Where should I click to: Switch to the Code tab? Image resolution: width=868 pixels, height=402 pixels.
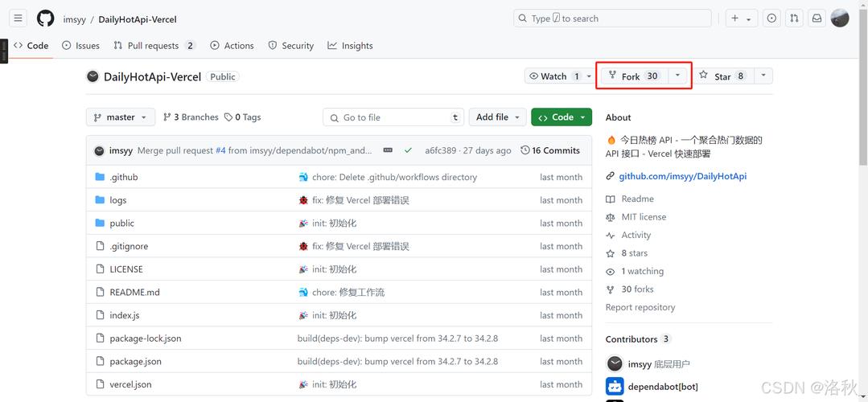coord(31,46)
